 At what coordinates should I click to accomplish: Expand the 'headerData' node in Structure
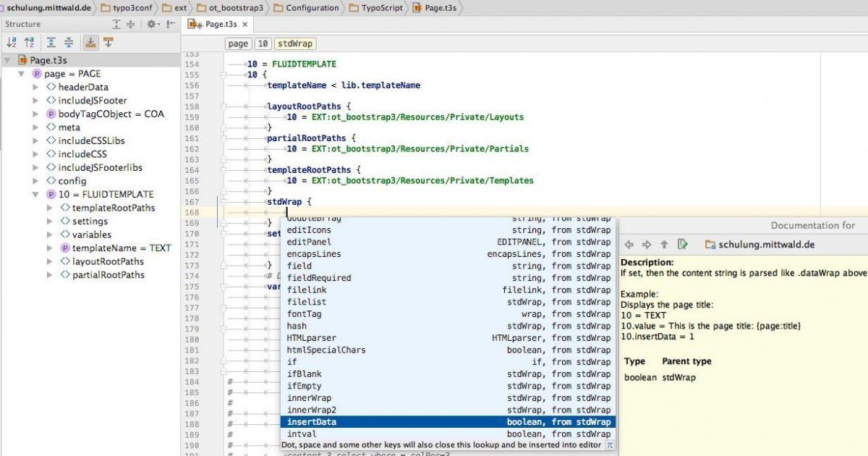click(35, 87)
